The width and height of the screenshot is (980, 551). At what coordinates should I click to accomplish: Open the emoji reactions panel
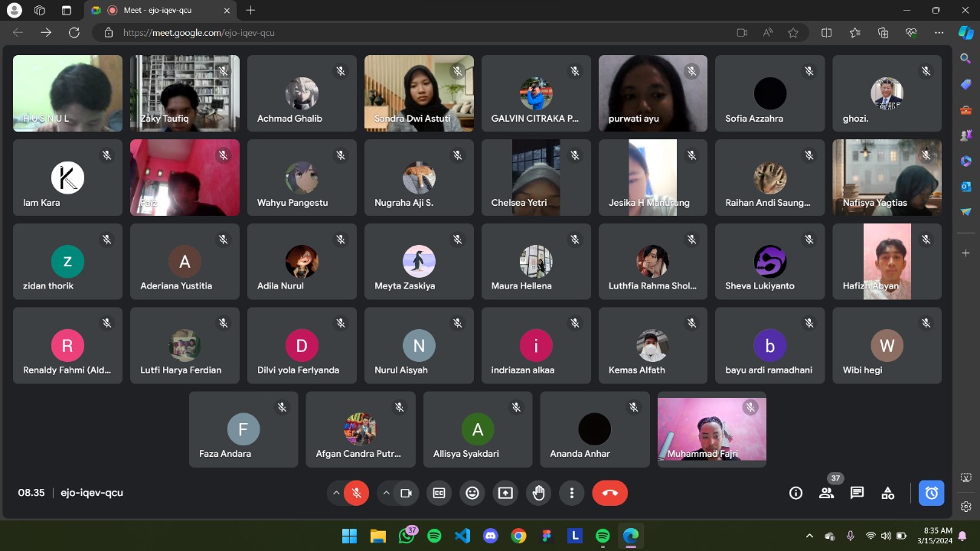(x=472, y=494)
